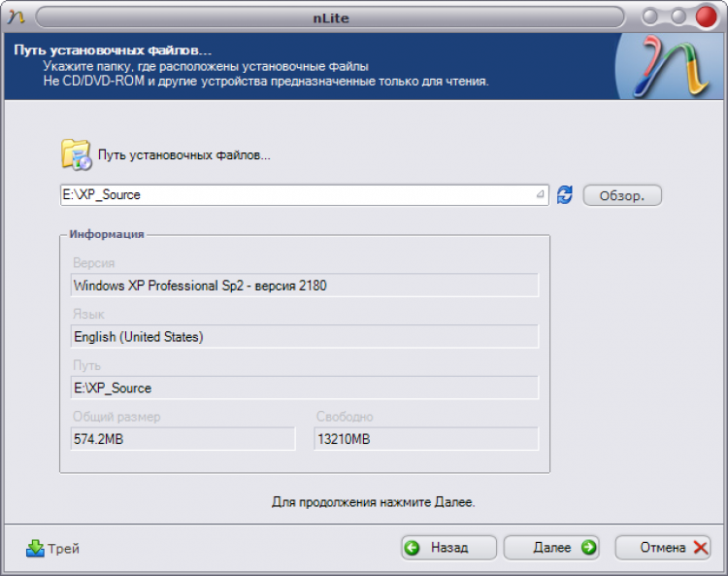Click the refresh arrows icon beside path field
Viewport: 728px width, 576px height.
coord(565,194)
